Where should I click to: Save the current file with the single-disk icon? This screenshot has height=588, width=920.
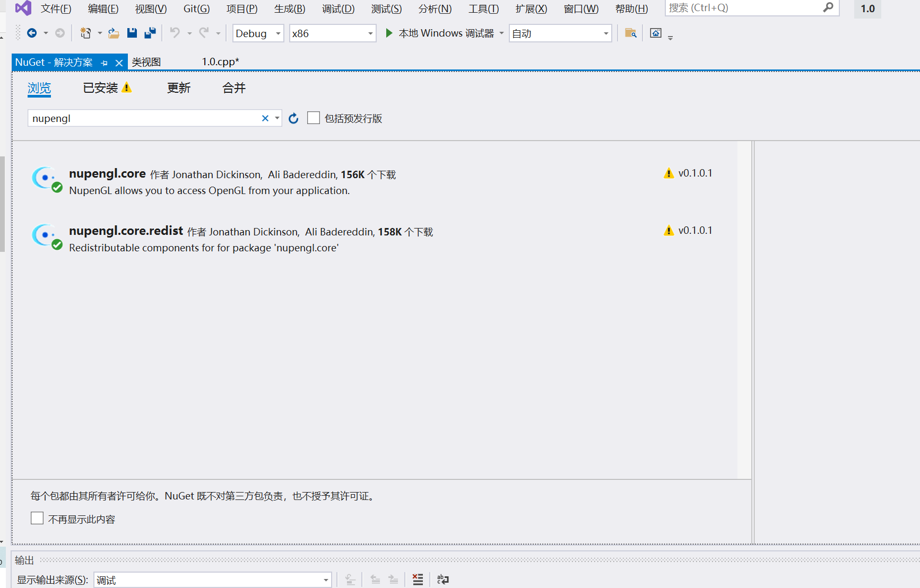click(132, 33)
